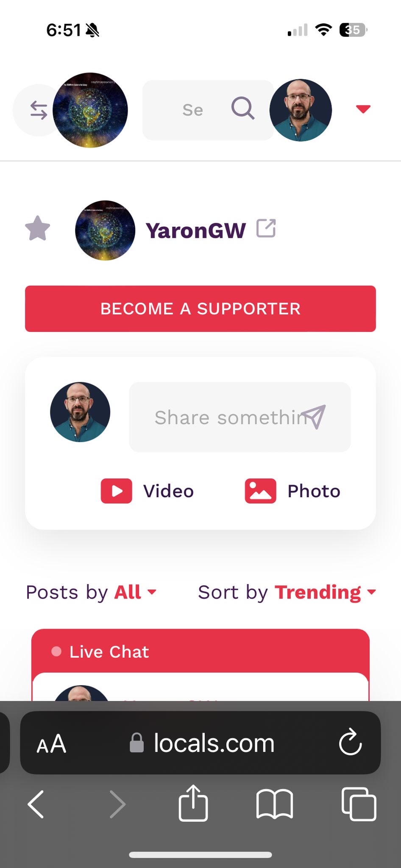The image size is (401, 868).
Task: Open Safari bookmarks book icon
Action: 275,804
